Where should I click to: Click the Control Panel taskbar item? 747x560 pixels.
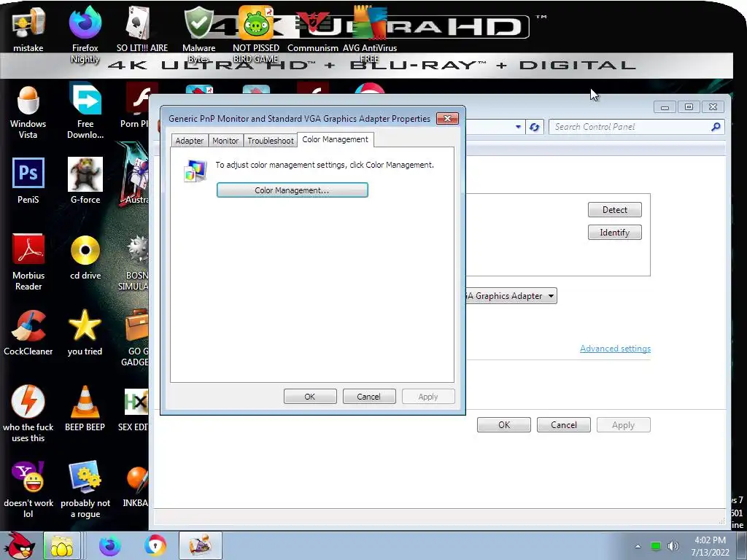(201, 545)
